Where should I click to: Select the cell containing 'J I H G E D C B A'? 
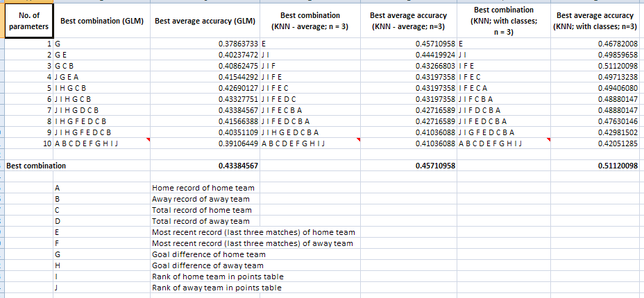(x=310, y=132)
